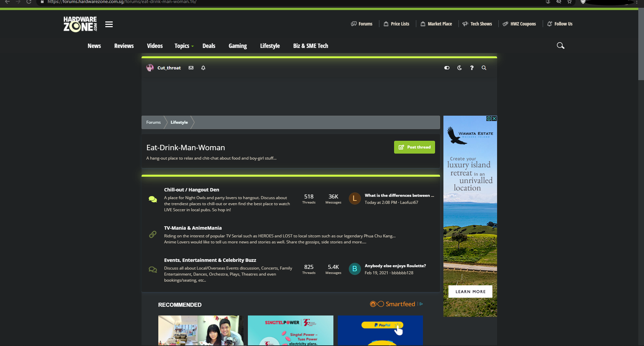
Task: Click the Chill-out forum speech bubble icon
Action: point(153,199)
